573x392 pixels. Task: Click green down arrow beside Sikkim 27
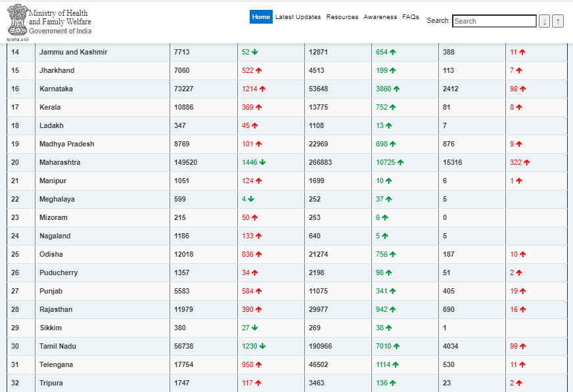255,328
